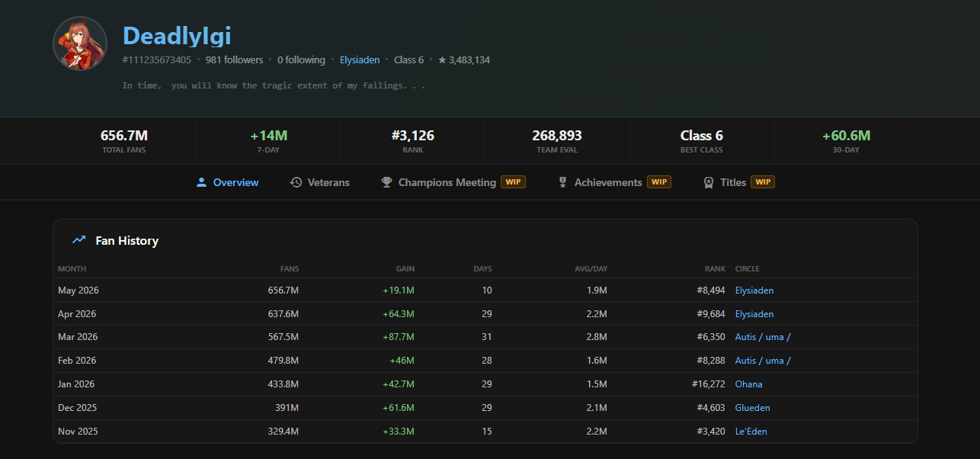This screenshot has height=459, width=980.
Task: Click 0 following count
Action: 301,59
